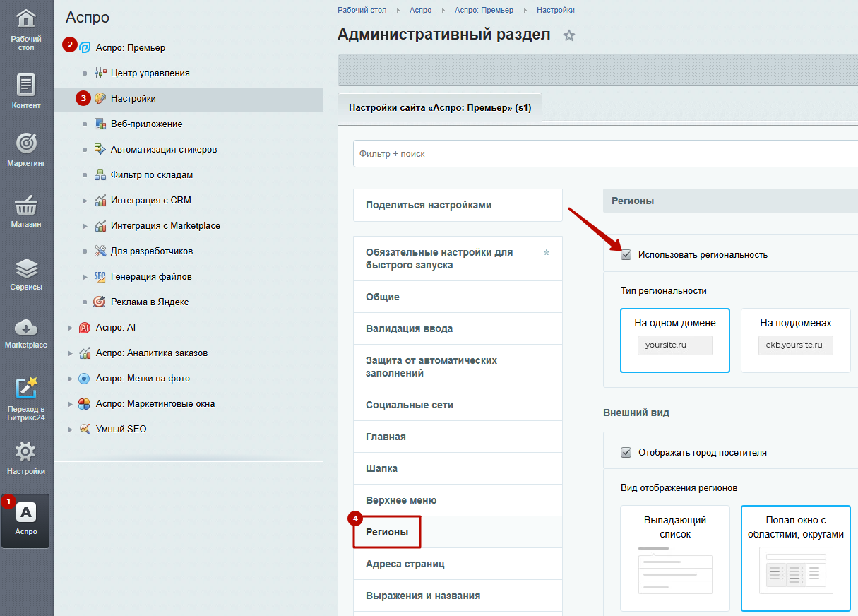
Task: Open Адреса страниц settings section
Action: (x=458, y=564)
